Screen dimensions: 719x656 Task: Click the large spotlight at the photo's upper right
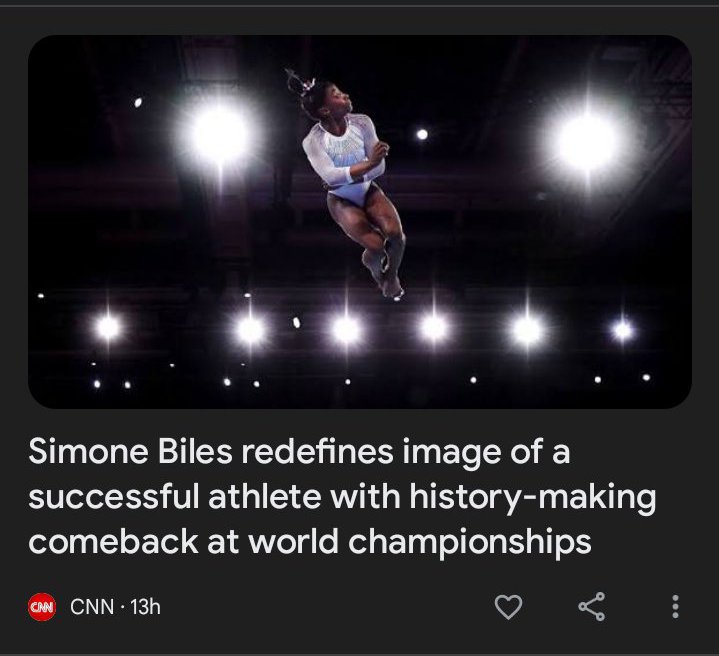coord(587,142)
